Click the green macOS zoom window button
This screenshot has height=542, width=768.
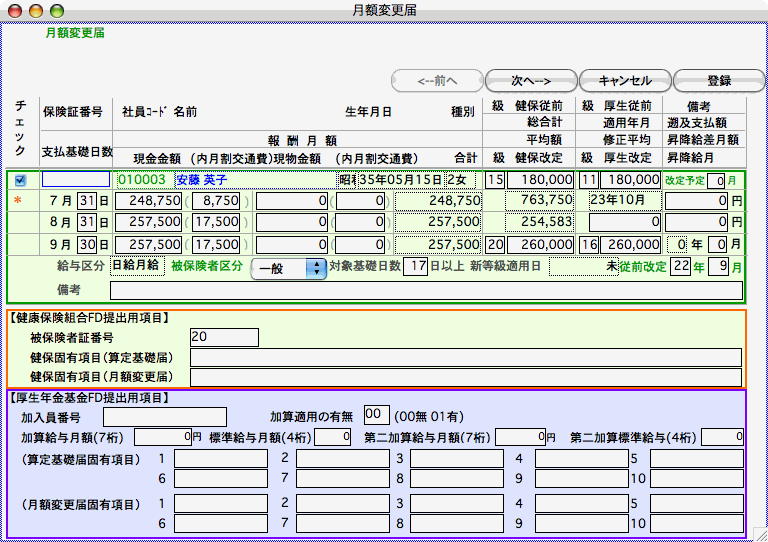54,10
